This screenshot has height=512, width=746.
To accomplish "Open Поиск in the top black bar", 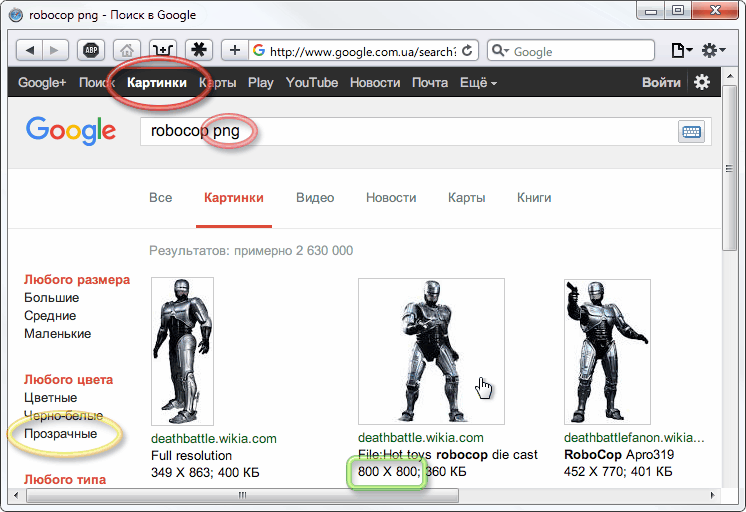I will click(x=97, y=83).
